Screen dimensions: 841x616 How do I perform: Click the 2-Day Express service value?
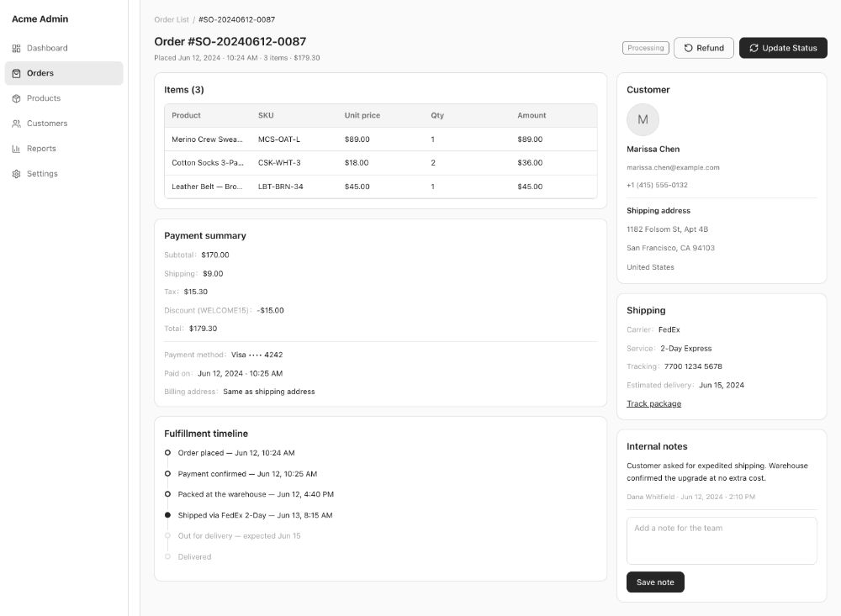686,349
